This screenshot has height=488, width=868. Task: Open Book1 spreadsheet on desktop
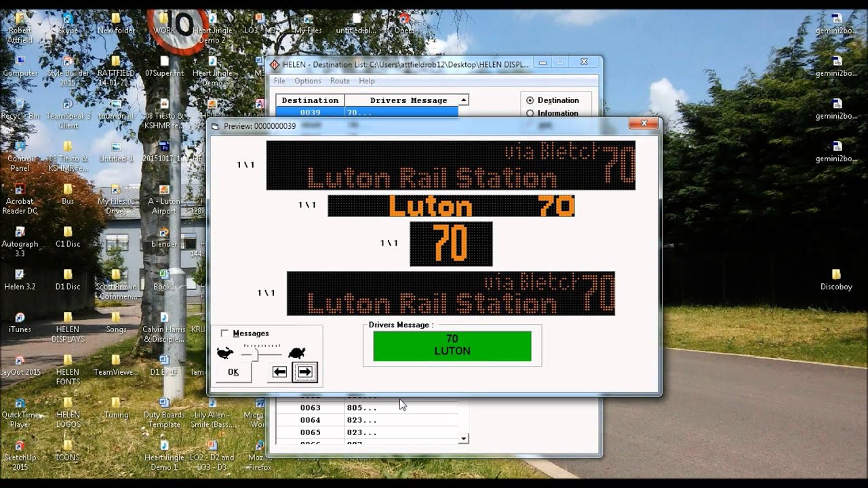pyautogui.click(x=163, y=279)
